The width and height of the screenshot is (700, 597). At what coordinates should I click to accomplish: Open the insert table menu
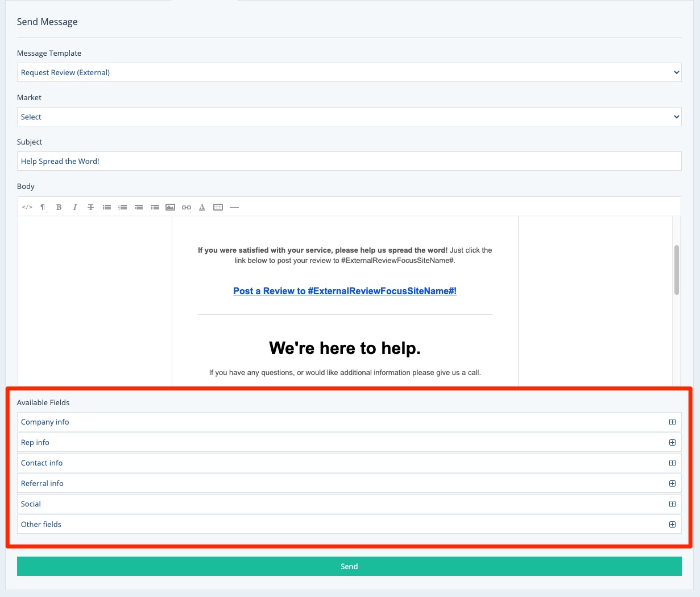(x=218, y=207)
